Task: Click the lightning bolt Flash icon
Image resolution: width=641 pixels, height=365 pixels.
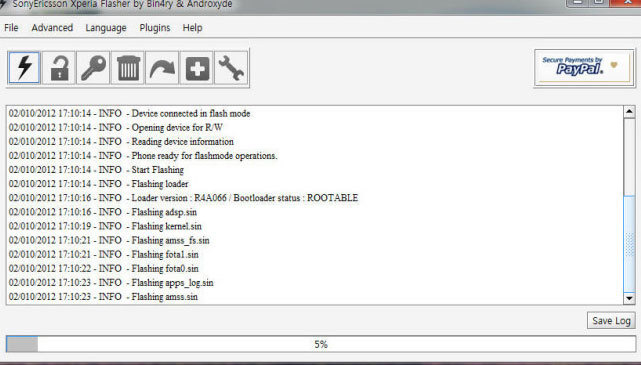Action: coord(24,67)
